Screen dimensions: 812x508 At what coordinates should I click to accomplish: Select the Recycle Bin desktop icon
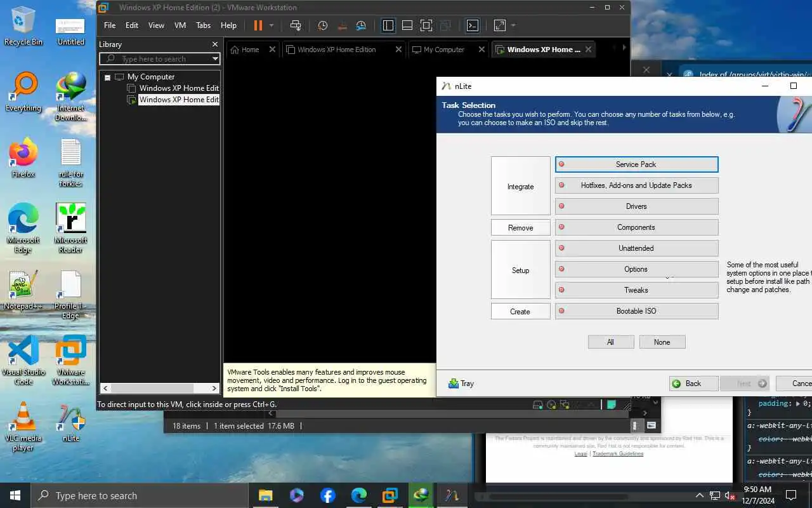[x=23, y=26]
